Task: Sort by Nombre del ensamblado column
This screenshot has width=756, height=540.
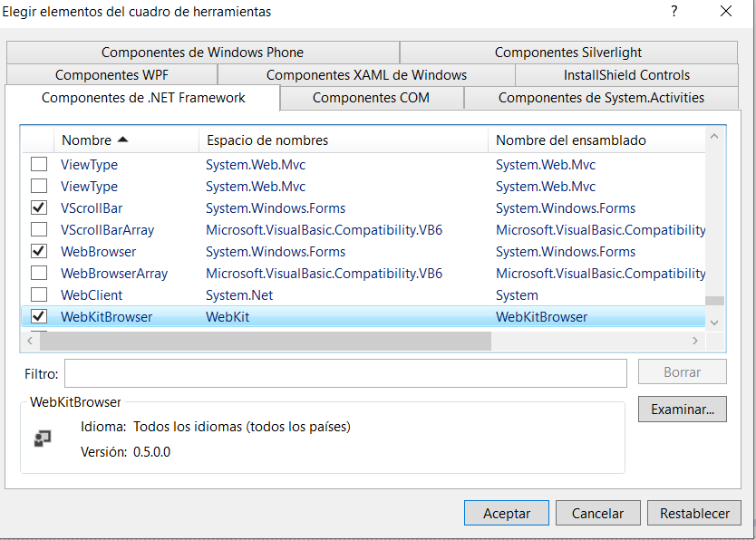Action: pos(596,140)
